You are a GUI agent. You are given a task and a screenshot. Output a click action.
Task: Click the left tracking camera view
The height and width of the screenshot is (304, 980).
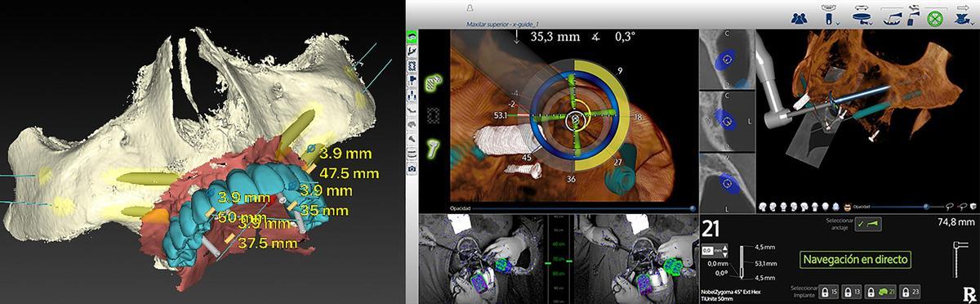coord(482,260)
